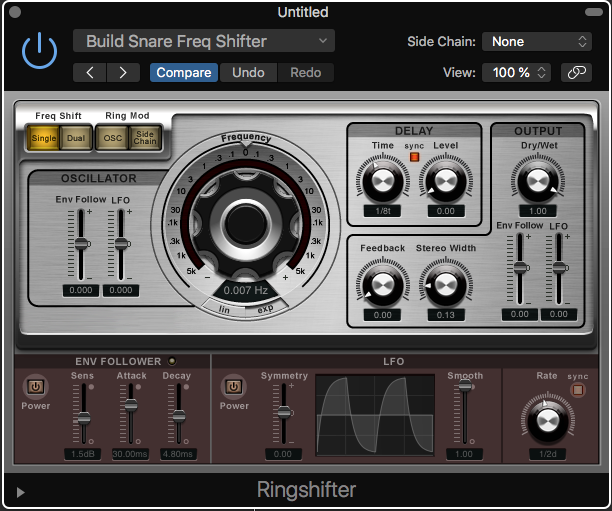The width and height of the screenshot is (612, 511).
Task: Click the LFO waveform display
Action: click(x=375, y=415)
